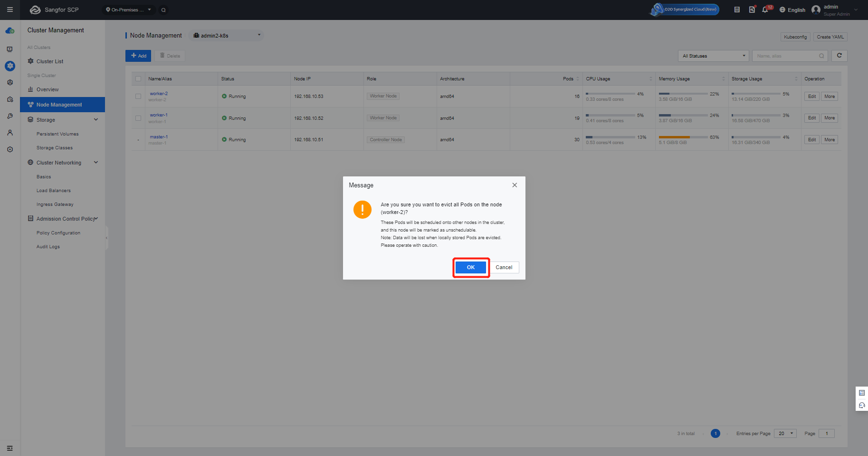Click the globe icon next to English
Screen dimensions: 868x456
coord(782,10)
